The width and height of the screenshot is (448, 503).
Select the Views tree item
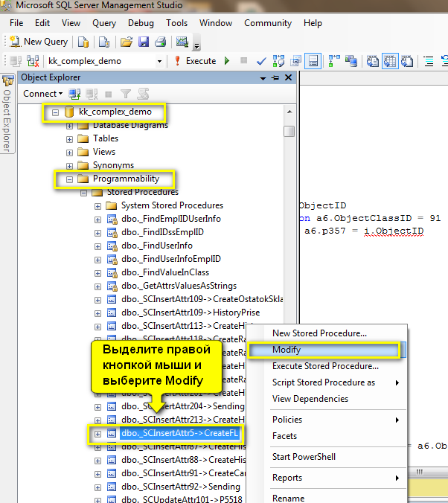coord(104,152)
